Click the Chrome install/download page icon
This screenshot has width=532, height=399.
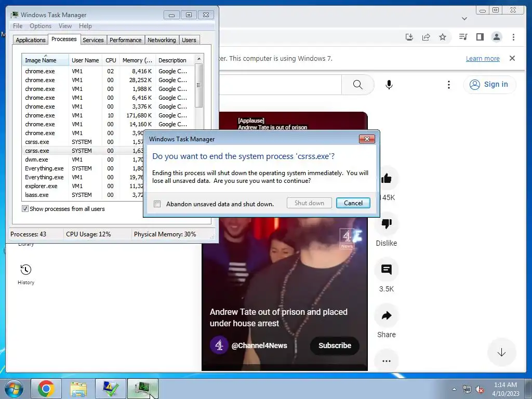click(x=409, y=37)
